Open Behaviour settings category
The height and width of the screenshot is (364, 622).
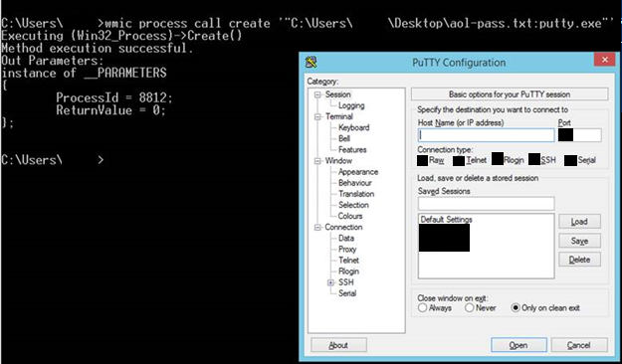355,183
